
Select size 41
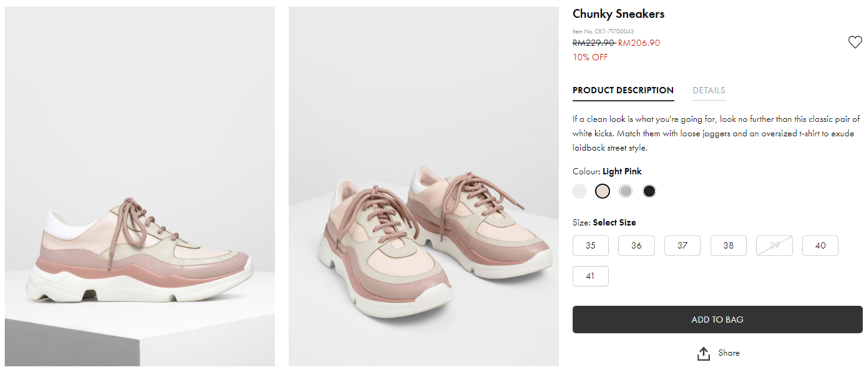[590, 276]
